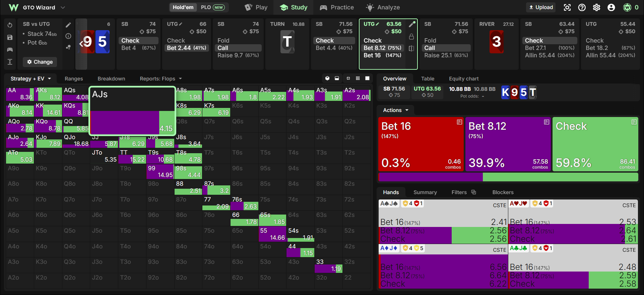
Task: Switch to the Equity chart tab
Action: pyautogui.click(x=464, y=78)
